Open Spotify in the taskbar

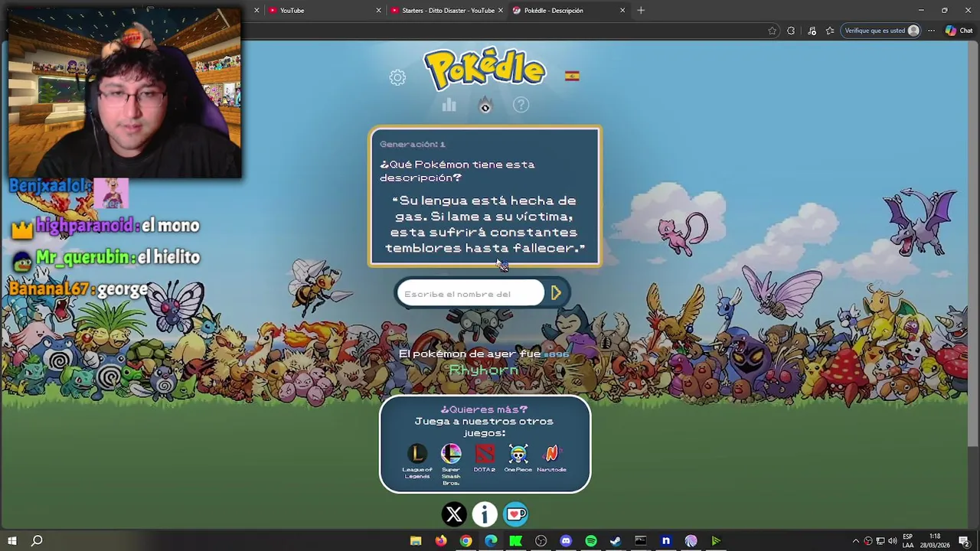[x=591, y=541]
